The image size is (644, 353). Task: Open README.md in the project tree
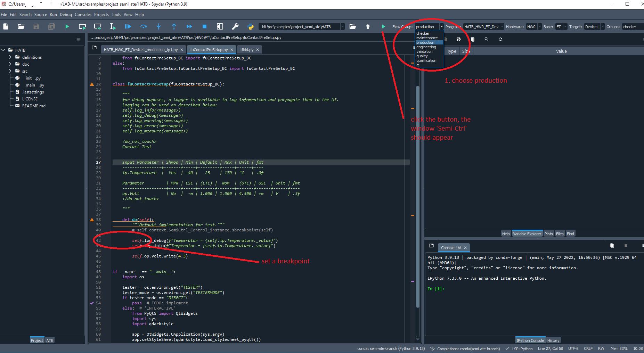[x=34, y=106]
